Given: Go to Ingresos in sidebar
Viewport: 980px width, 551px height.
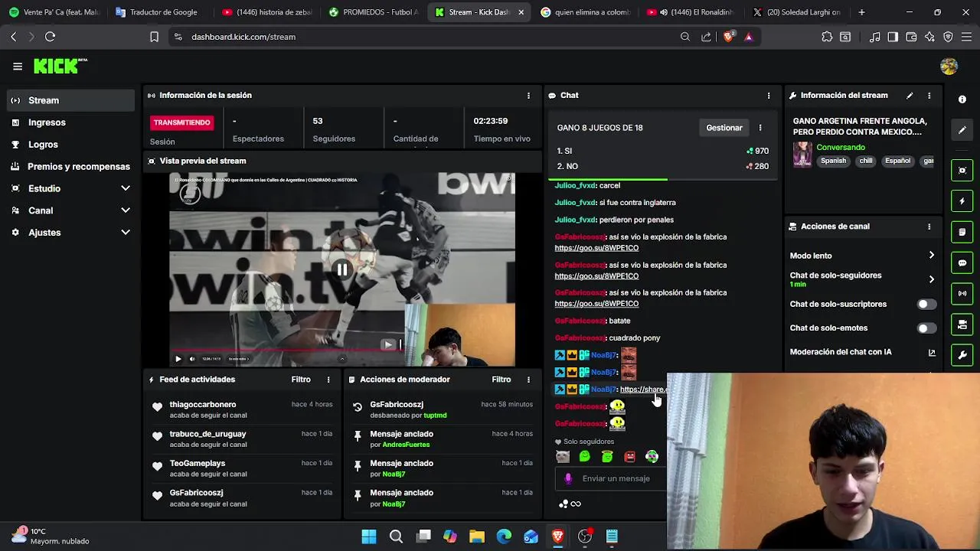Looking at the screenshot, I should [70, 122].
